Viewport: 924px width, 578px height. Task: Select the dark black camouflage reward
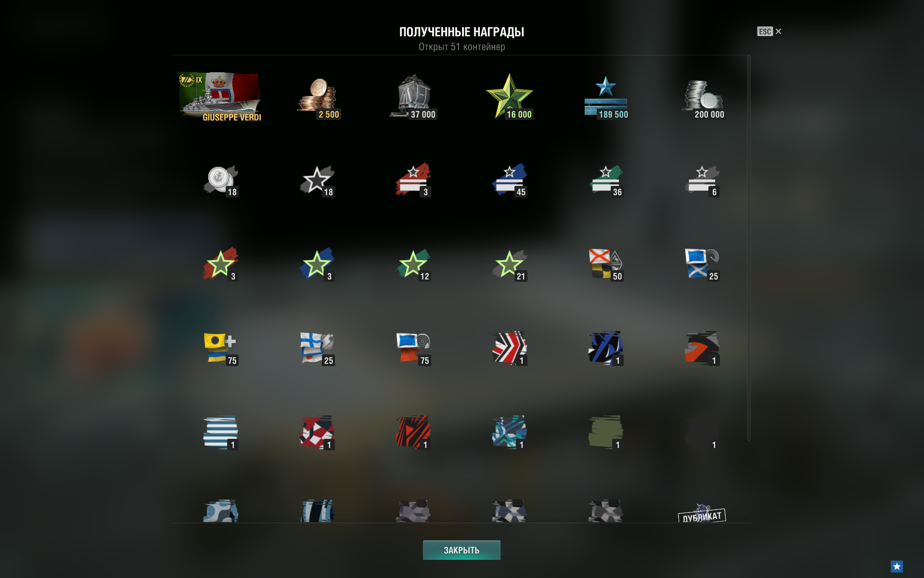(702, 433)
